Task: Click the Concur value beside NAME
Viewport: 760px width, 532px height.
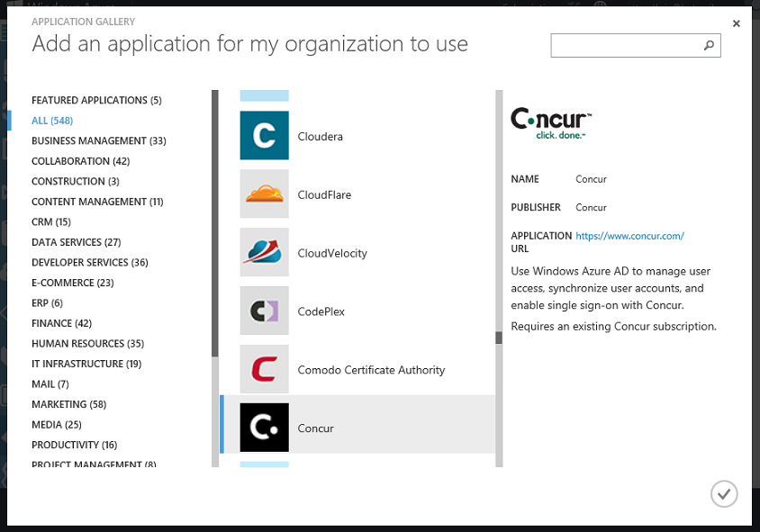Action: click(x=591, y=179)
